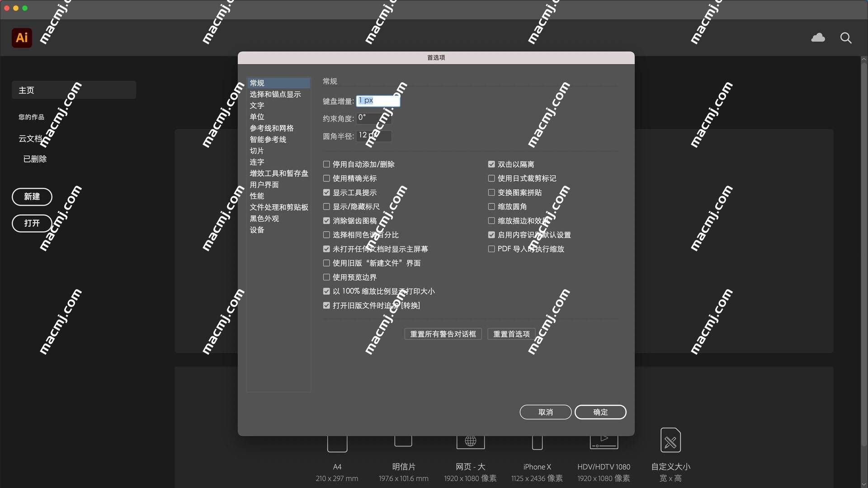Open 连字 preferences category
Viewport: 868px width, 488px height.
point(278,162)
